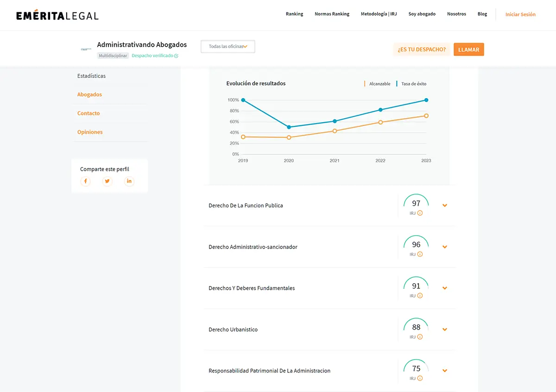This screenshot has height=392, width=556.
Task: Click IRJ info icon for Derecho De La Funcion Publica
Action: click(420, 213)
